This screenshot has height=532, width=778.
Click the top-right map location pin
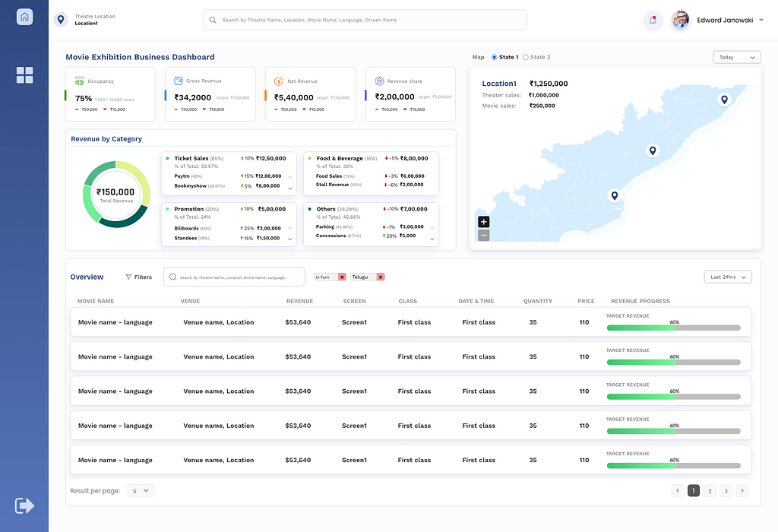pos(724,100)
